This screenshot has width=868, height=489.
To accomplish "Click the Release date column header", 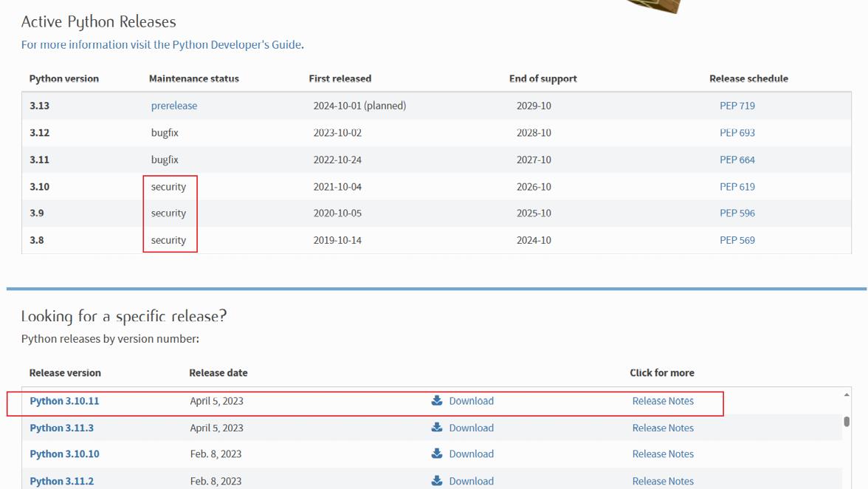I will pos(218,373).
